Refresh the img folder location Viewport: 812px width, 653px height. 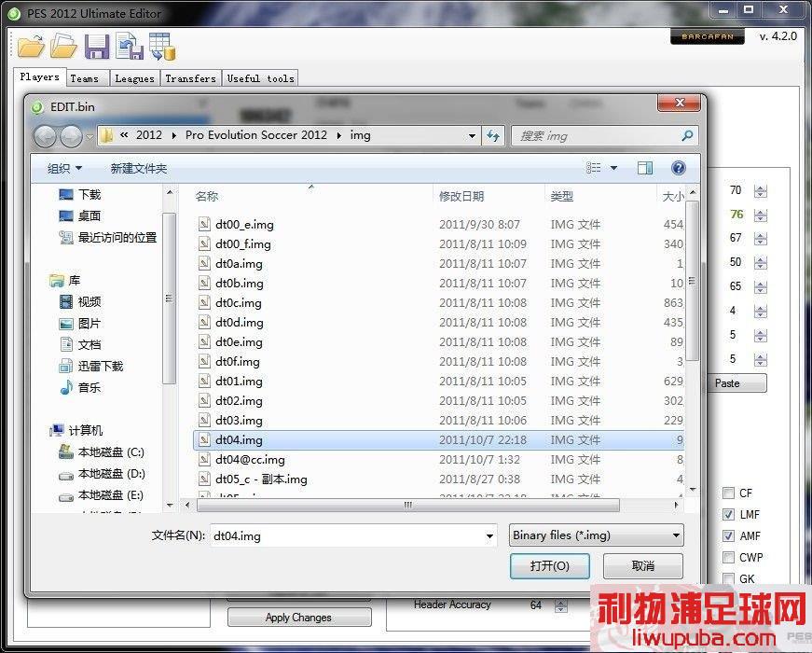coord(493,136)
